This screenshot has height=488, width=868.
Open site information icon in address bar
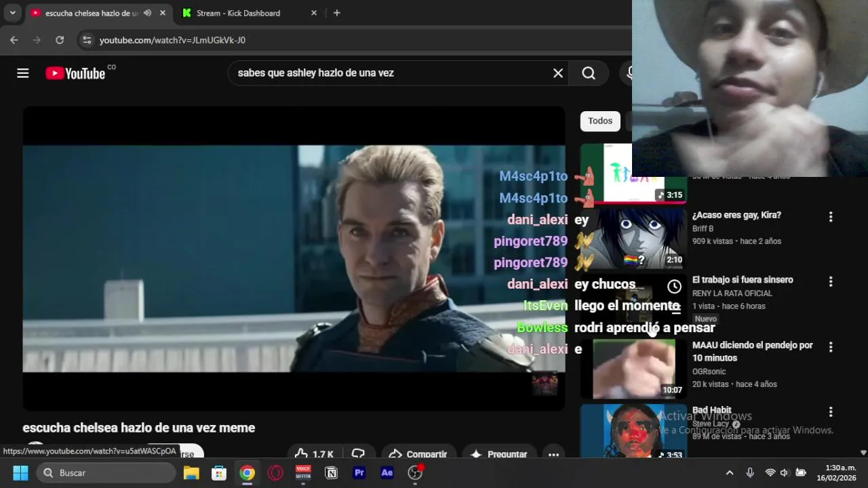click(x=87, y=40)
